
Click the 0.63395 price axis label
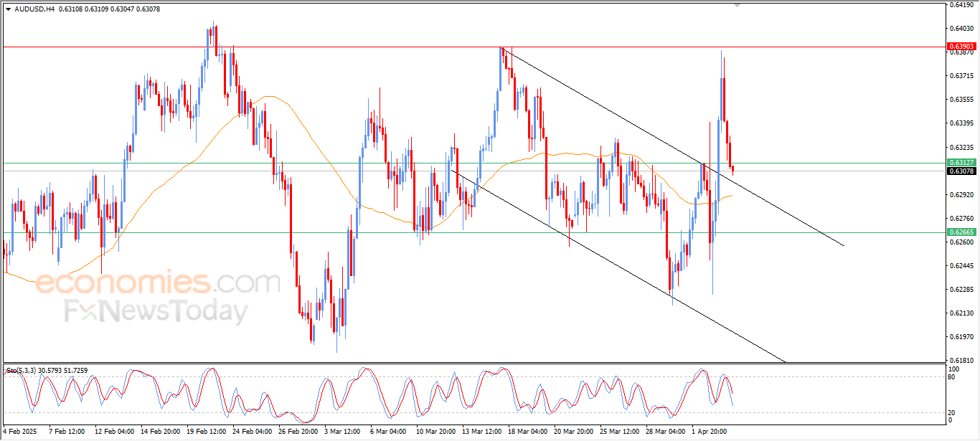point(961,123)
